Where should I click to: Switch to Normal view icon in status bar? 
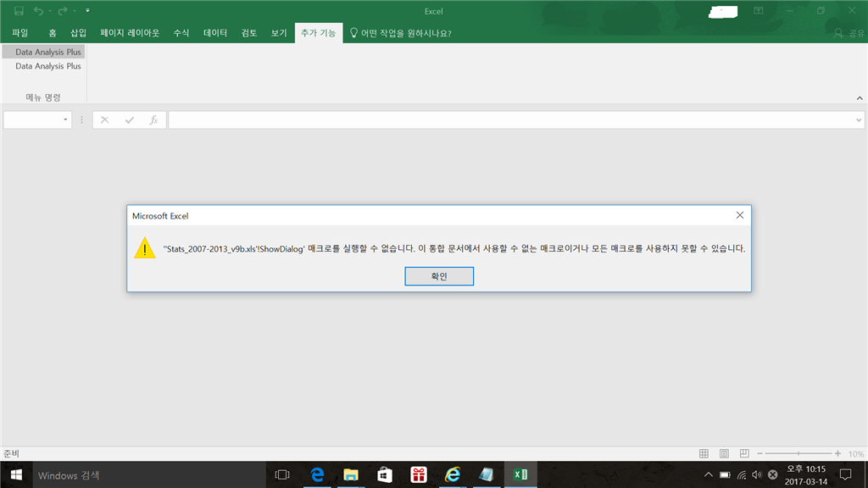(704, 454)
